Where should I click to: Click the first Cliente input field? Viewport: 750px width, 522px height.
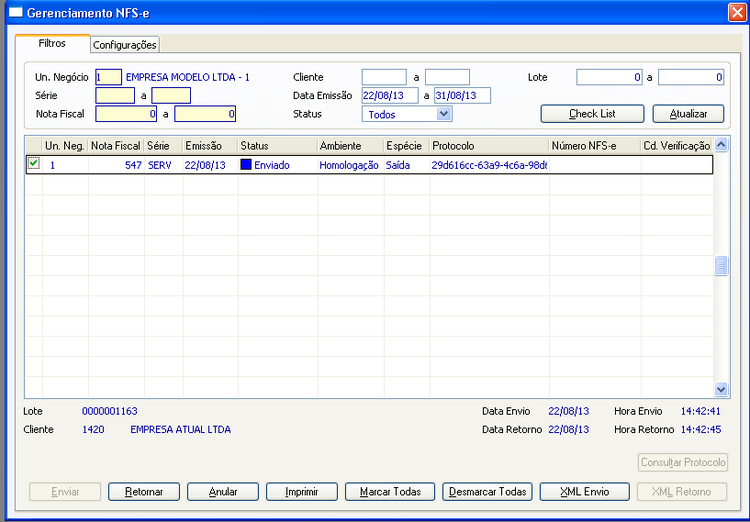(384, 77)
